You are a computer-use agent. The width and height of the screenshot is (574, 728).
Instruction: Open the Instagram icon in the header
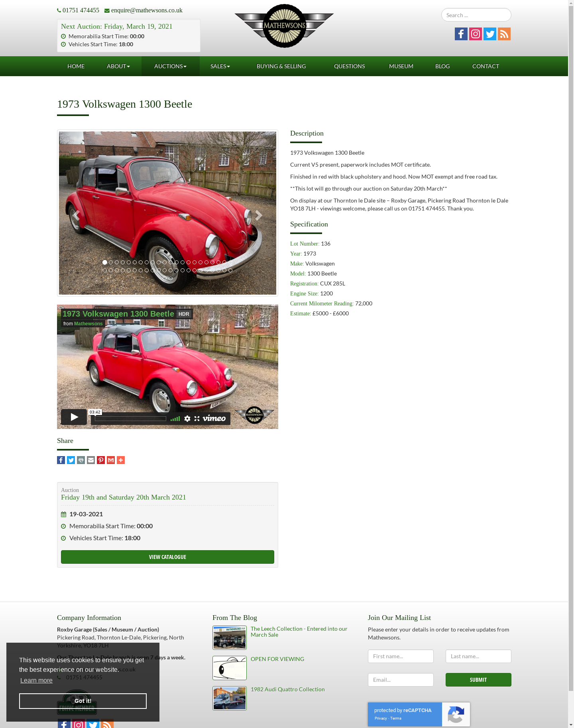tap(476, 34)
